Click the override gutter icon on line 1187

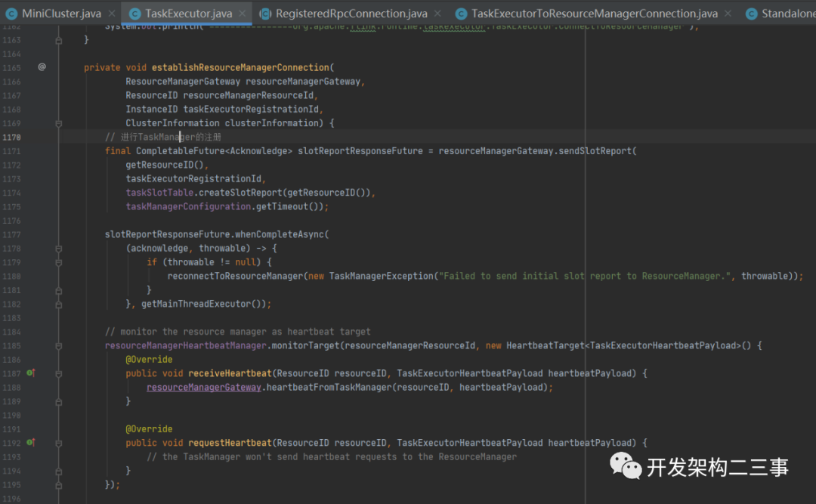[x=31, y=373]
